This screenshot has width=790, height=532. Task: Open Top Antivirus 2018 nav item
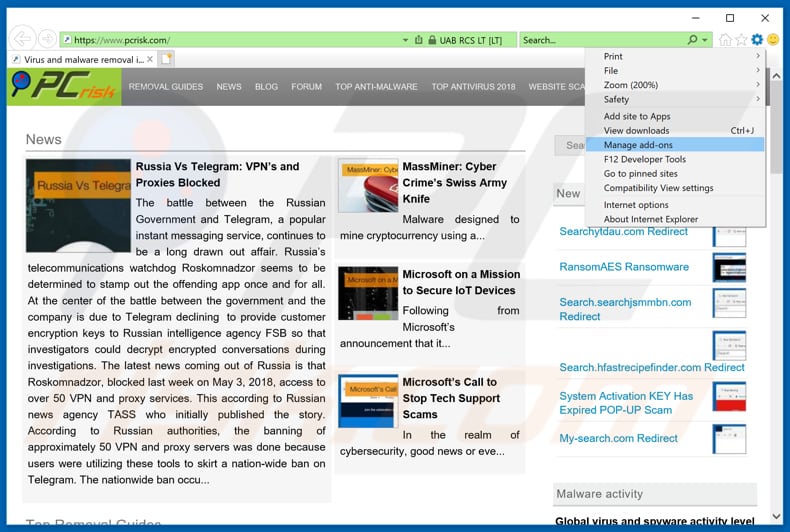473,87
